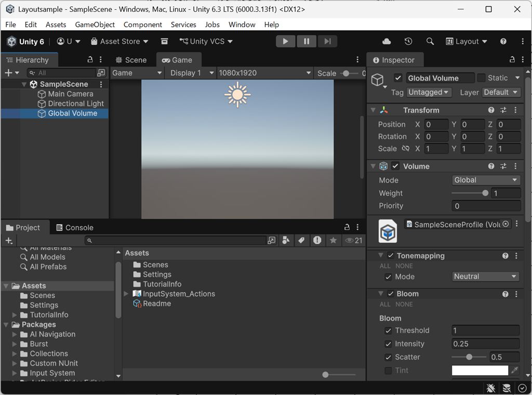The height and width of the screenshot is (395, 532).
Task: Open the Tint color swatch
Action: (x=479, y=370)
